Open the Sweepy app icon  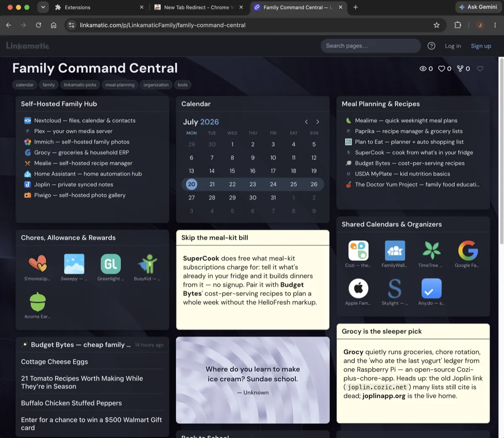point(74,264)
